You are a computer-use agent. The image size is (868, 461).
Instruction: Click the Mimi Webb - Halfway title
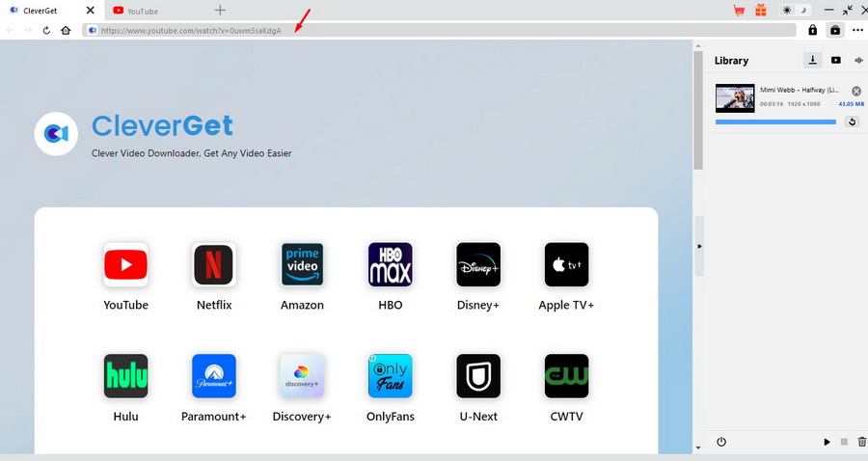(x=799, y=90)
